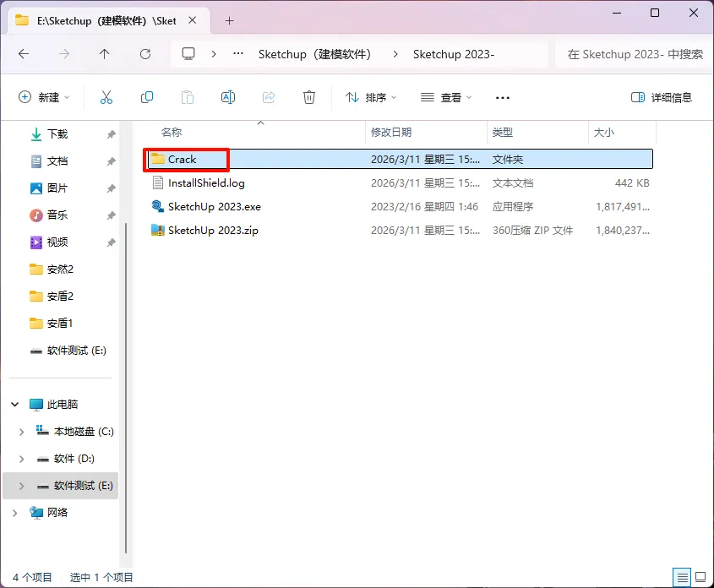Sort by 大小 column header
This screenshot has width=714, height=588.
pyautogui.click(x=604, y=132)
